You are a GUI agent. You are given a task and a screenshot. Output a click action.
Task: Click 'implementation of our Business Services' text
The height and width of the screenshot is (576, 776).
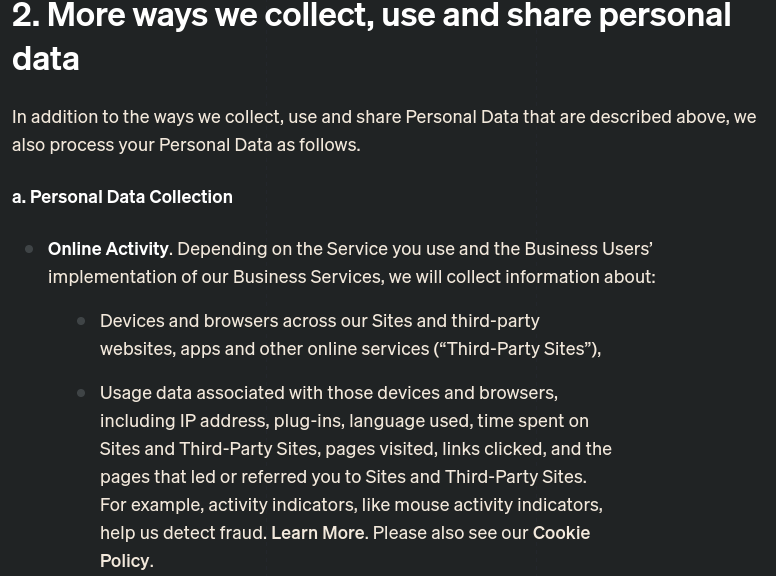click(x=215, y=276)
